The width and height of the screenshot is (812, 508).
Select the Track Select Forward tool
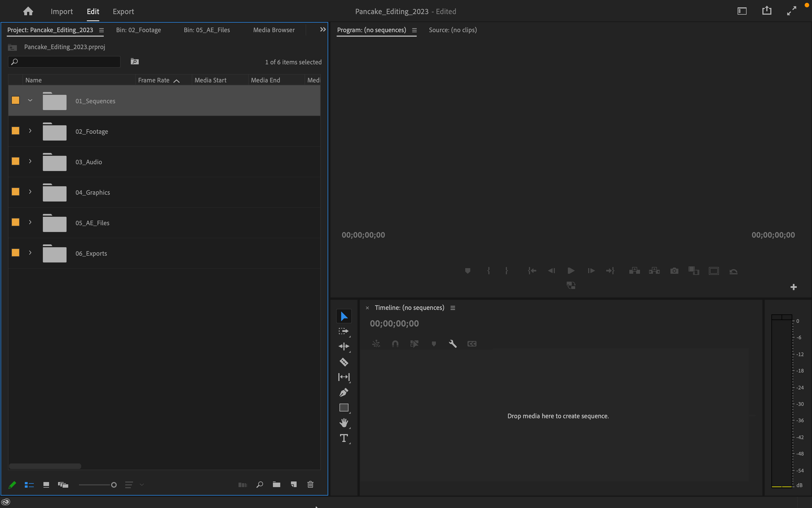coord(344,331)
